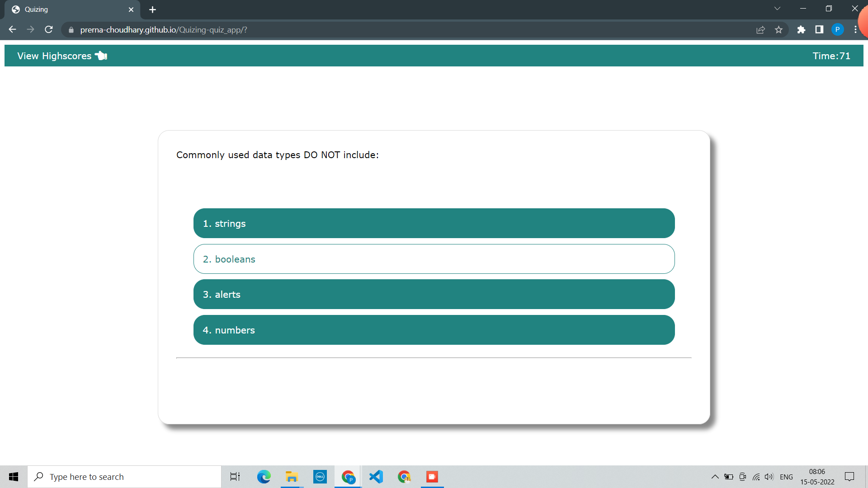Screen dimensions: 868x488
Task: Share this page icon
Action: pyautogui.click(x=760, y=30)
